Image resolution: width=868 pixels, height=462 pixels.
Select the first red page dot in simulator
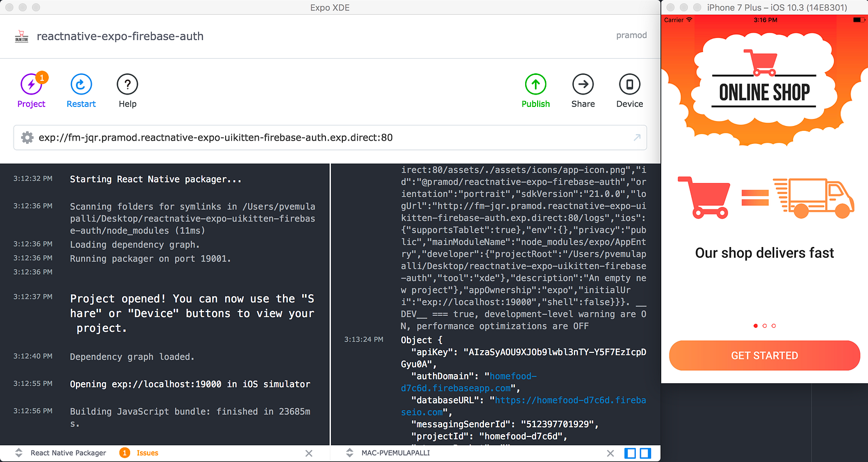coord(756,326)
